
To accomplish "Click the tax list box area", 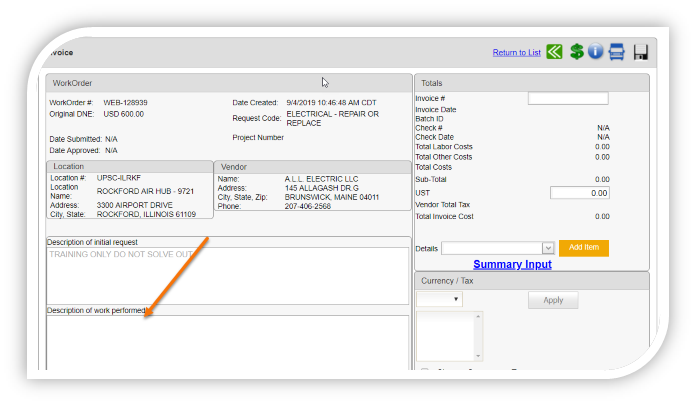I will tap(450, 335).
